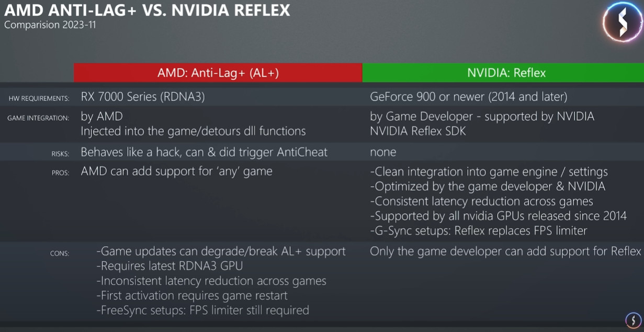Click the GAME INTEGRATION row label

[38, 118]
